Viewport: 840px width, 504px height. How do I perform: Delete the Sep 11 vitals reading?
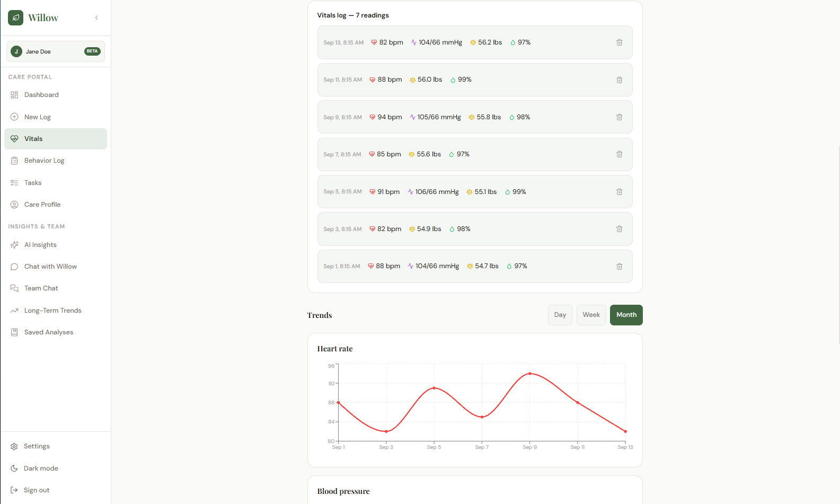619,80
